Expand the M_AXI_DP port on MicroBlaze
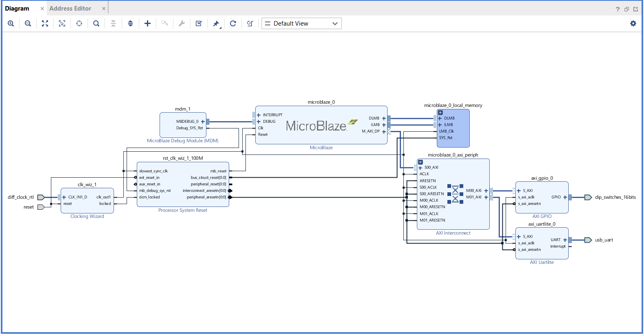 384,131
